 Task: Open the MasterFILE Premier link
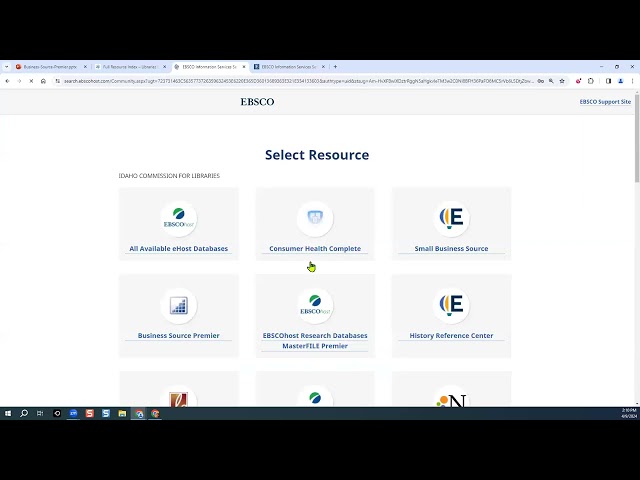(x=315, y=346)
